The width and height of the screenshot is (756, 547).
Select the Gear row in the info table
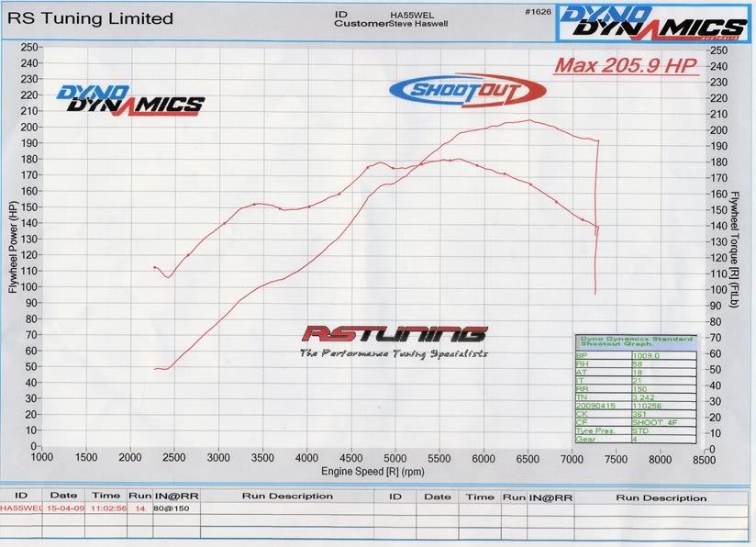pos(635,439)
